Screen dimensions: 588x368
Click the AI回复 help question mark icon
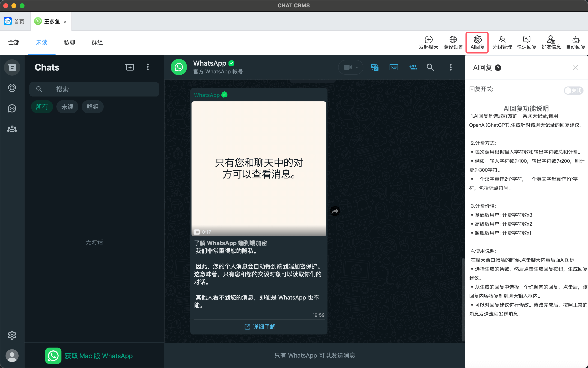(x=498, y=68)
